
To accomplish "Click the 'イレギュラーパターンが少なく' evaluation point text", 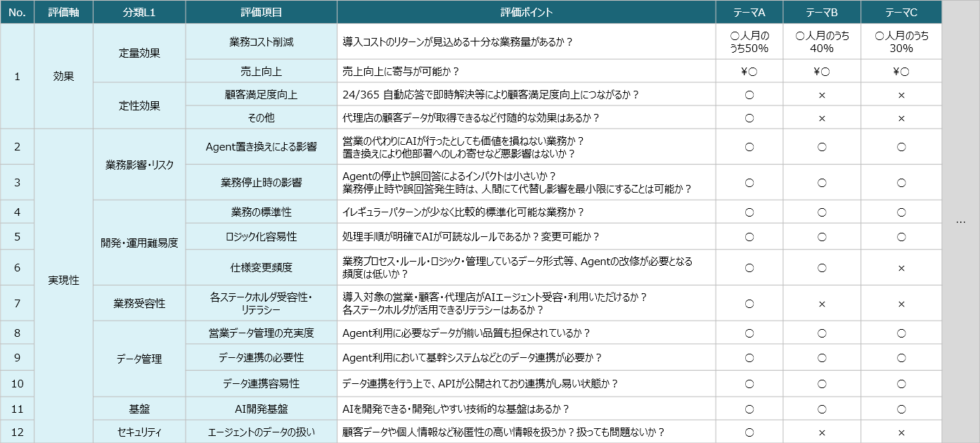I will click(463, 212).
